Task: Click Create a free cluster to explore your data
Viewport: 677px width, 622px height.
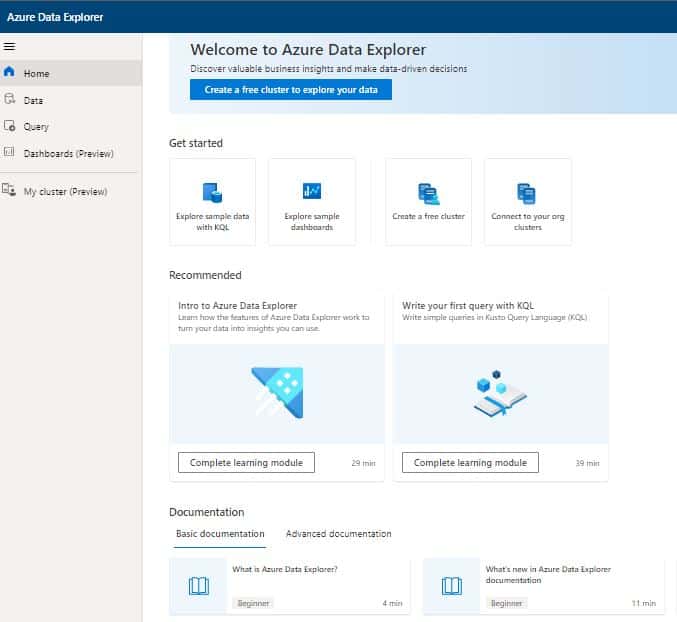Action: (x=291, y=89)
